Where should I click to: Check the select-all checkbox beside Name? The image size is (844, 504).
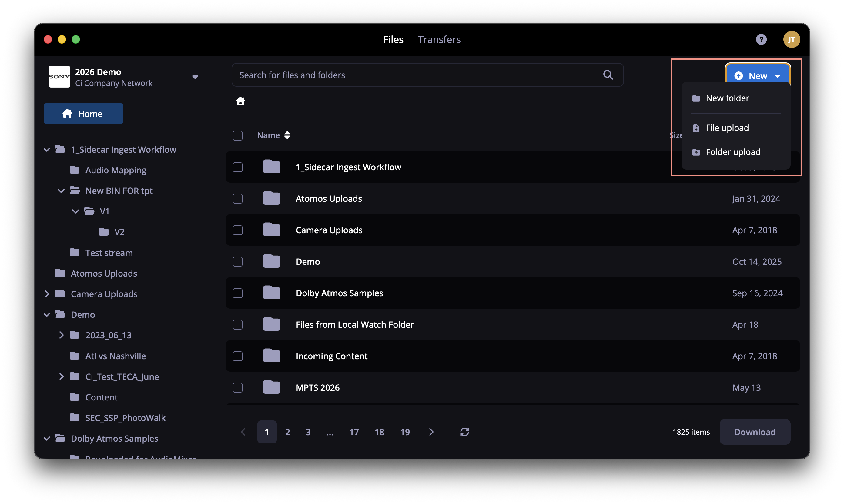(237, 135)
